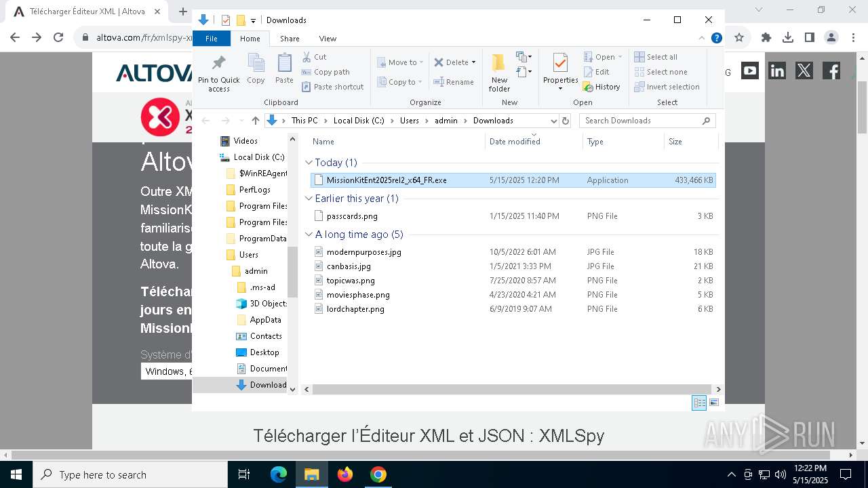Open address bar history dropdown

tap(553, 121)
